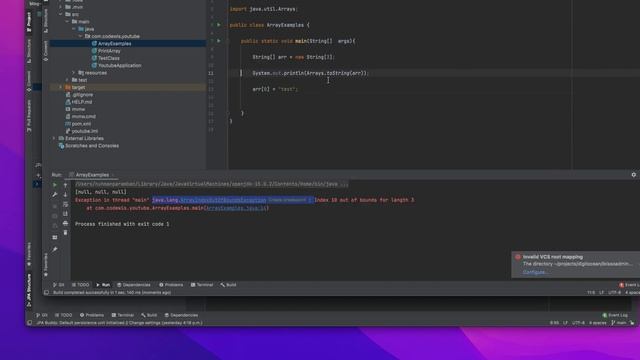The height and width of the screenshot is (360, 640).
Task: Click main git branch widget in back window
Action: (x=619, y=323)
